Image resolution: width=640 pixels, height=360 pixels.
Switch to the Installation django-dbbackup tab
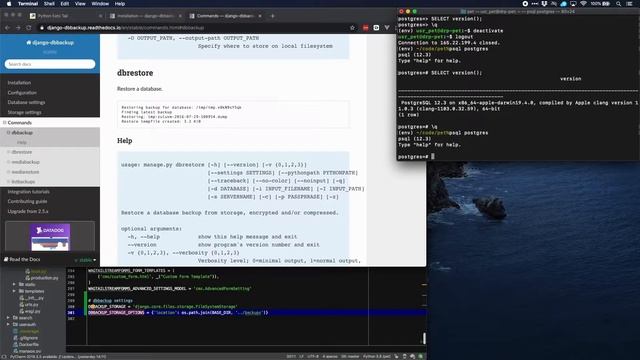click(145, 16)
